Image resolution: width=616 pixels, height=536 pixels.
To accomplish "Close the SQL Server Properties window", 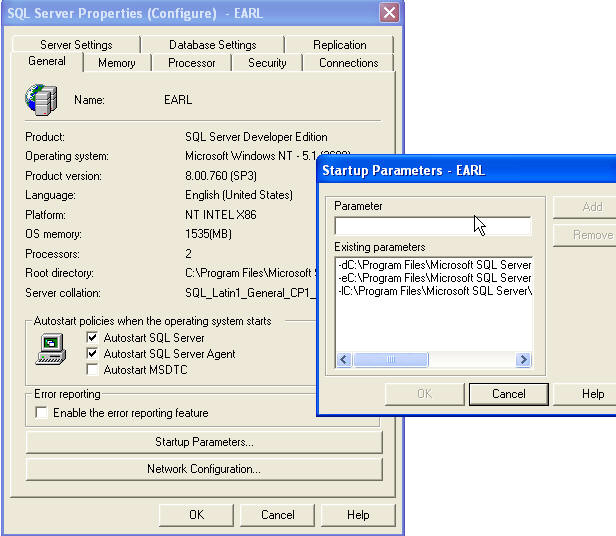I will 389,13.
